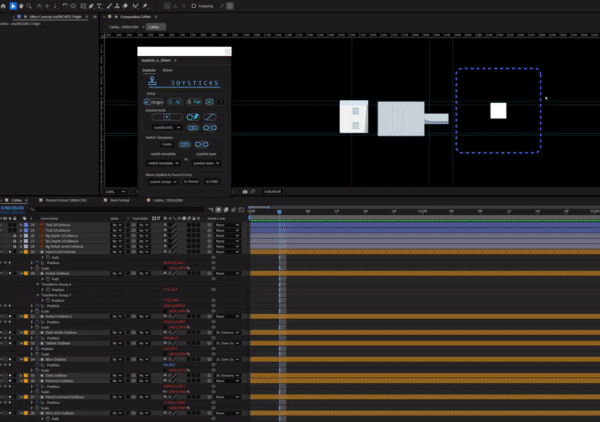Open parent None dropdown for layer 24
The height and width of the screenshot is (422, 600).
[227, 225]
